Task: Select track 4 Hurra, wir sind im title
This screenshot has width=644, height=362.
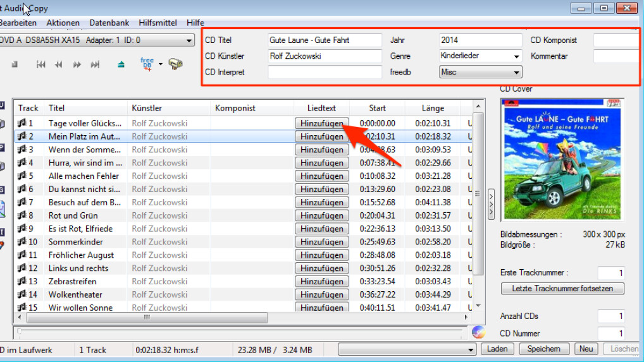Action: [x=85, y=163]
